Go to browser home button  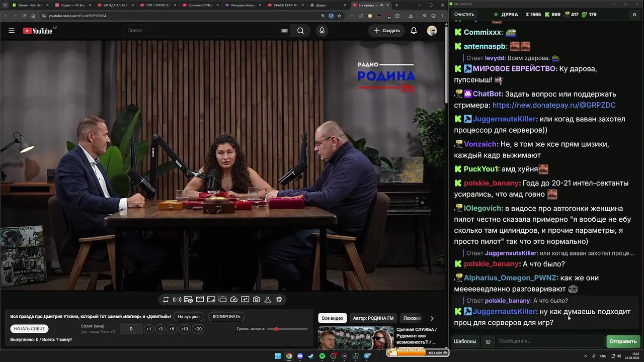pos(34,16)
